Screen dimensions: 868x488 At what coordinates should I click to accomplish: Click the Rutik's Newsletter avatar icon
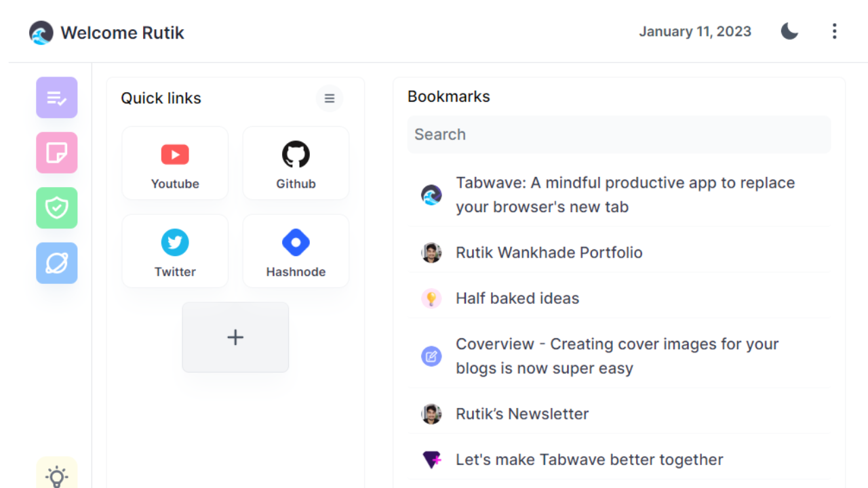tap(431, 414)
